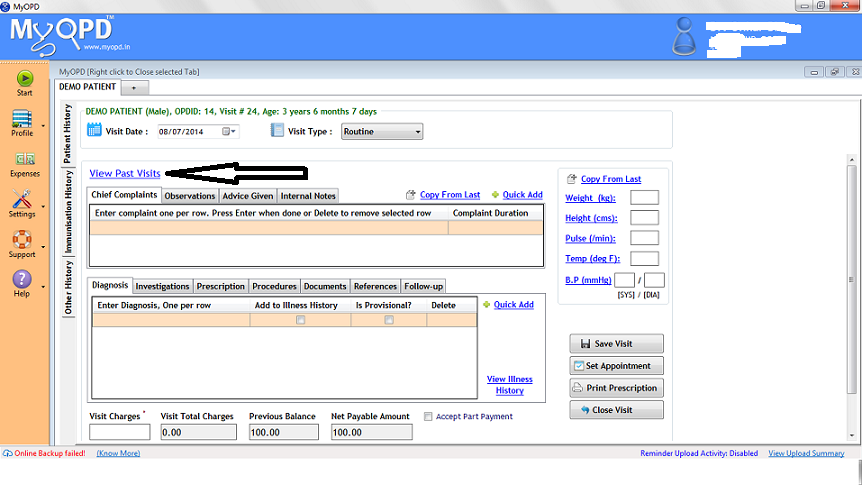
Task: Click the MyOPD logo in the header
Action: point(70,36)
